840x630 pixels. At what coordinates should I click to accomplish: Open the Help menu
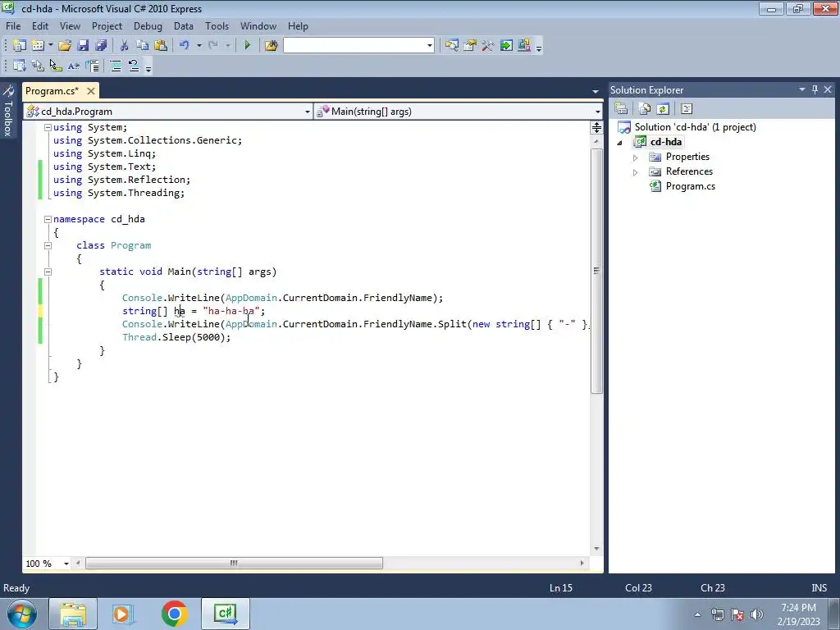click(x=298, y=26)
